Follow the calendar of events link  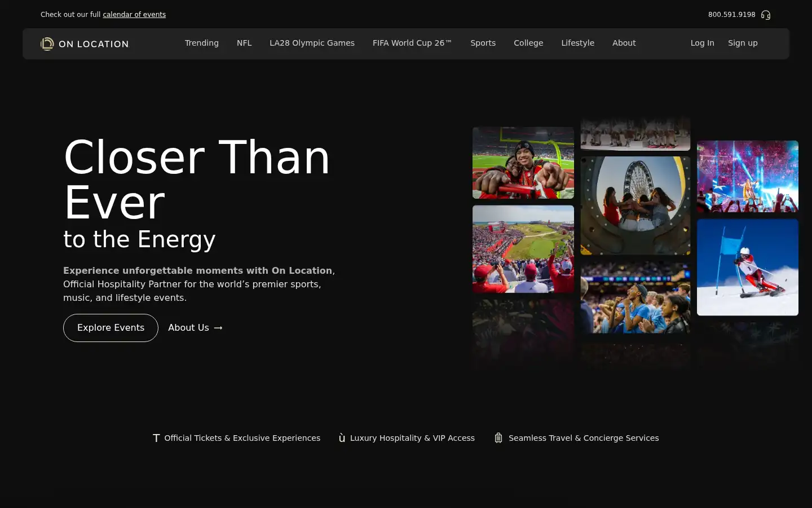click(134, 15)
